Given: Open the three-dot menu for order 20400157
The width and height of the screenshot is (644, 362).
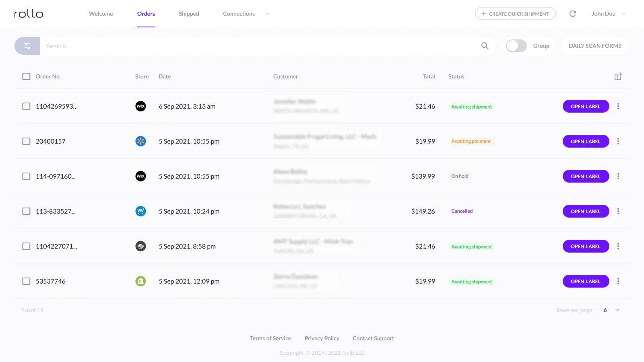Looking at the screenshot, I should coord(618,141).
